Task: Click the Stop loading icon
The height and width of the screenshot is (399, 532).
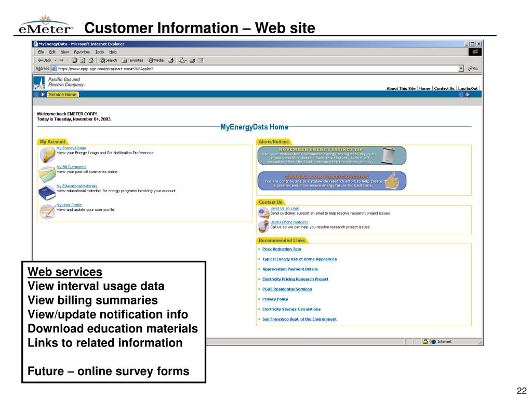Action: point(74,60)
